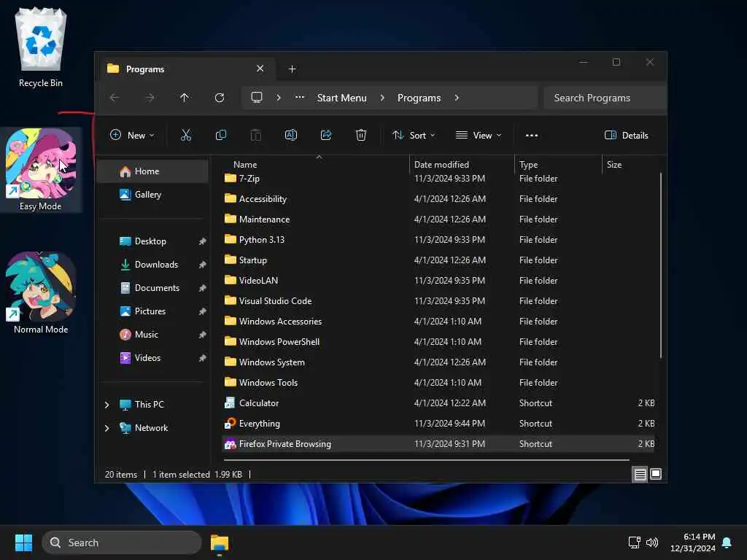The height and width of the screenshot is (560, 747).
Task: Select the Recycle Bin desktop icon
Action: coord(41,47)
